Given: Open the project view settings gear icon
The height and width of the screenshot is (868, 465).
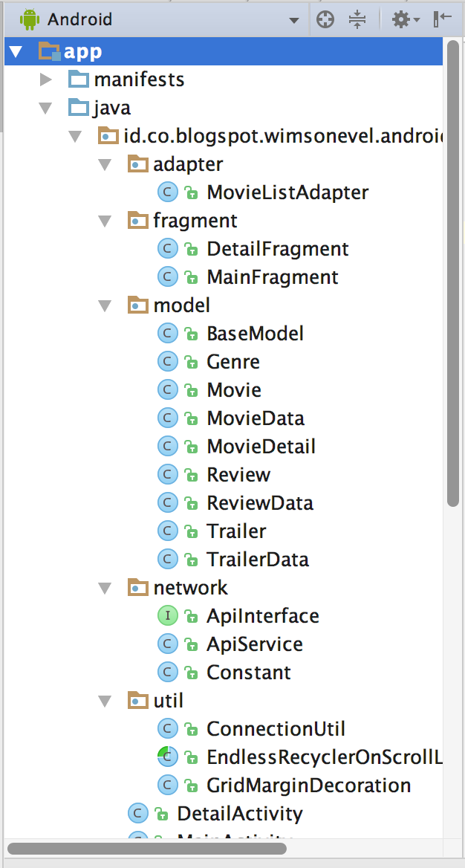Looking at the screenshot, I should (x=401, y=19).
